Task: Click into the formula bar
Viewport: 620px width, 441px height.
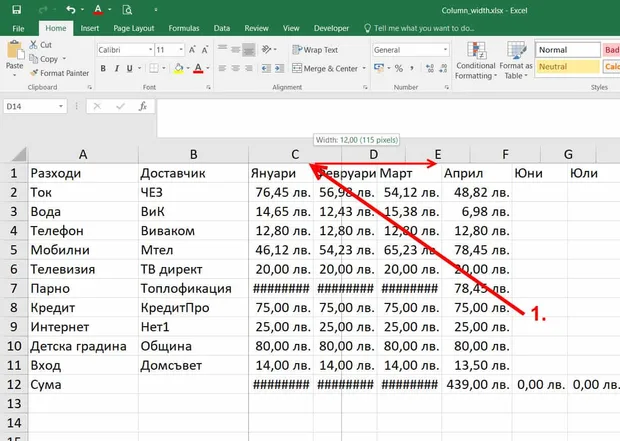Action: (388, 118)
